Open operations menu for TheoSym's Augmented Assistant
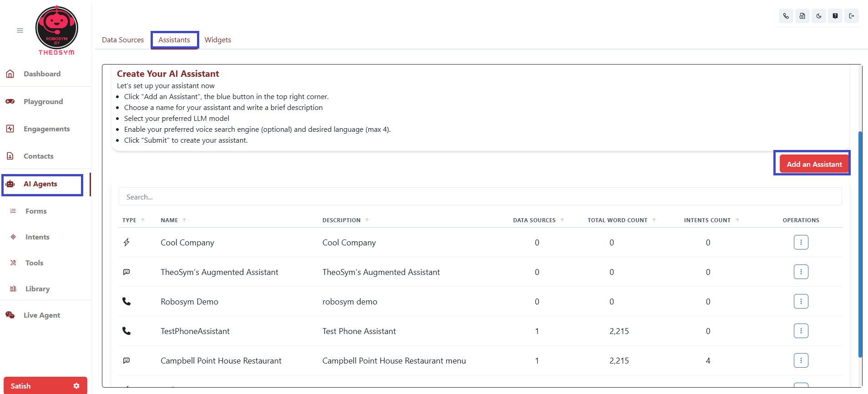Viewport: 868px width, 394px height. pyautogui.click(x=801, y=272)
